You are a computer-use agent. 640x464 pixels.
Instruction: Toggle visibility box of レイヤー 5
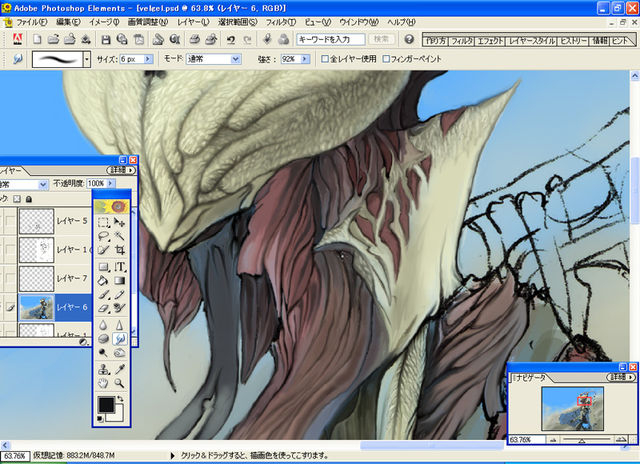click(9, 220)
